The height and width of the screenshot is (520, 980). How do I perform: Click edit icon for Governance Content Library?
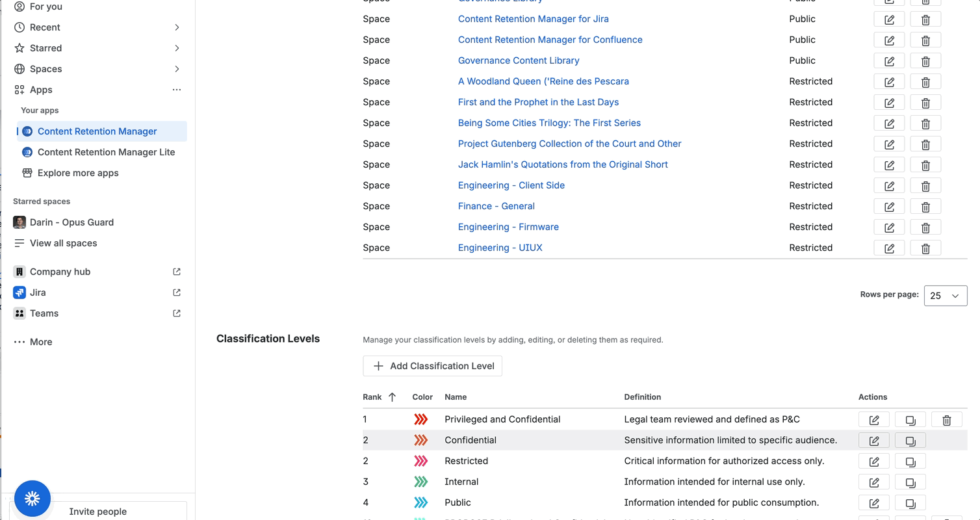point(889,61)
